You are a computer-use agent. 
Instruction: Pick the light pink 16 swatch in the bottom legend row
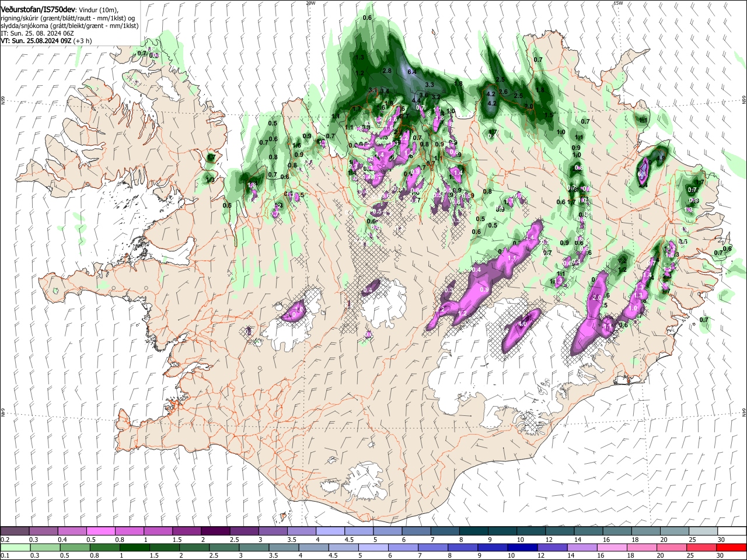611,547
